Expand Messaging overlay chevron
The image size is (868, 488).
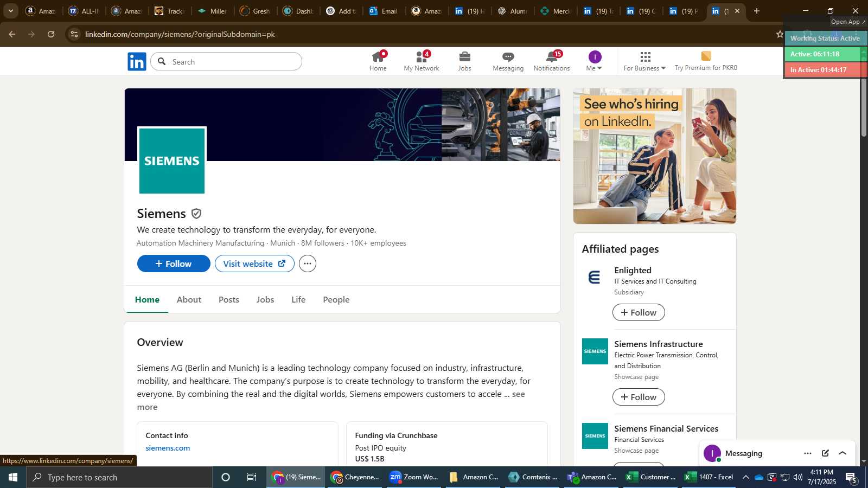pos(843,453)
